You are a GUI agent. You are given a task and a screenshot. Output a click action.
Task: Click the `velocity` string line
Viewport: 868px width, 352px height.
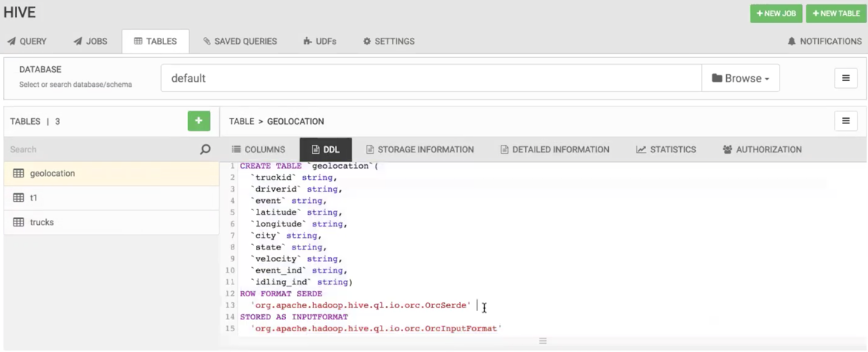coord(296,259)
